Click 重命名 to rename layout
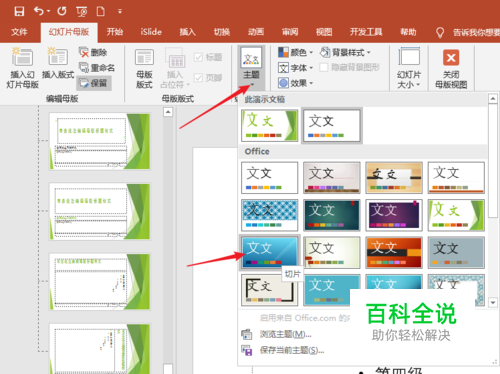500x374 pixels. pyautogui.click(x=97, y=68)
